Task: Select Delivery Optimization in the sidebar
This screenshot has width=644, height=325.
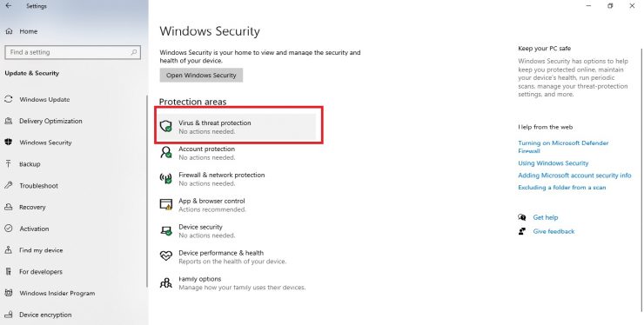Action: point(50,121)
